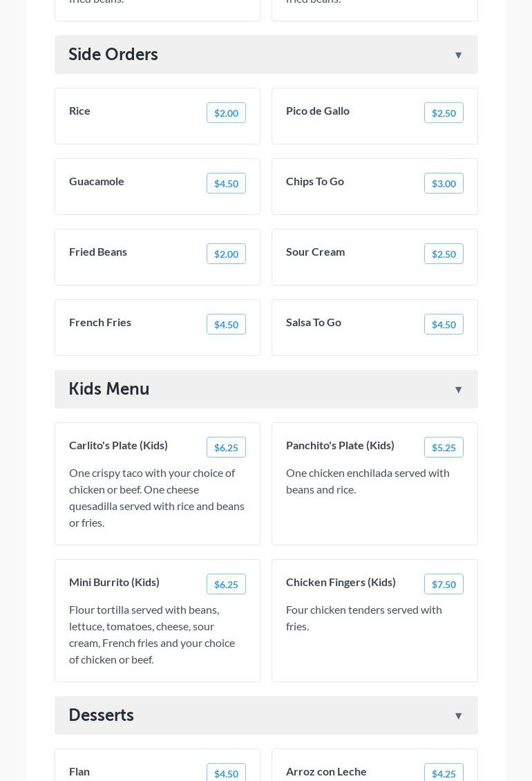
Task: Collapse the Kids Menu section arrow
Action: pos(458,390)
